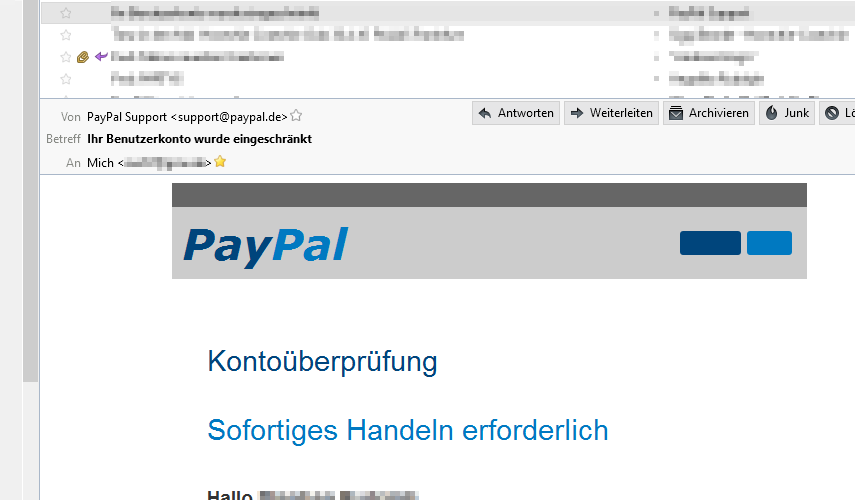Click the sender PayPal Support address

tap(187, 117)
